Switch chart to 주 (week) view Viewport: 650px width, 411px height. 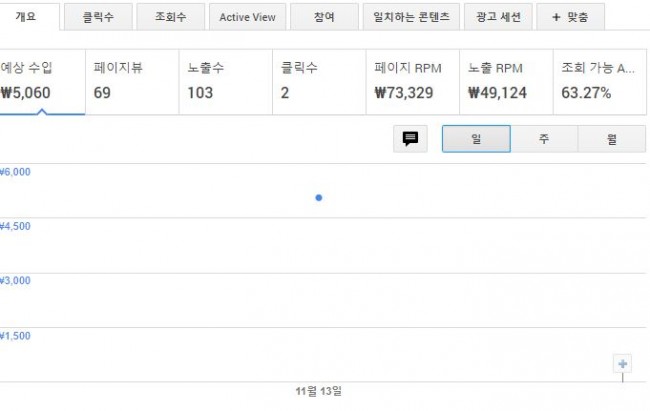(x=544, y=139)
